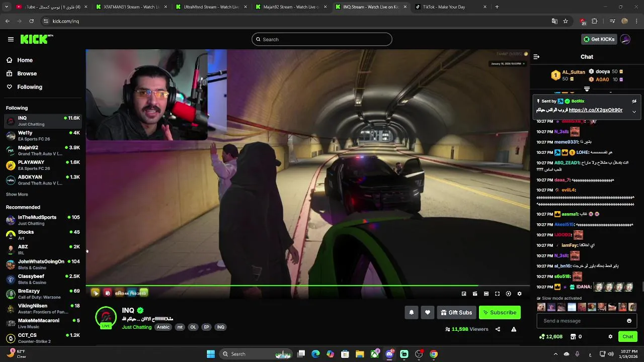Open the Just Chatting category link
This screenshot has width=644, height=362.
(136, 327)
